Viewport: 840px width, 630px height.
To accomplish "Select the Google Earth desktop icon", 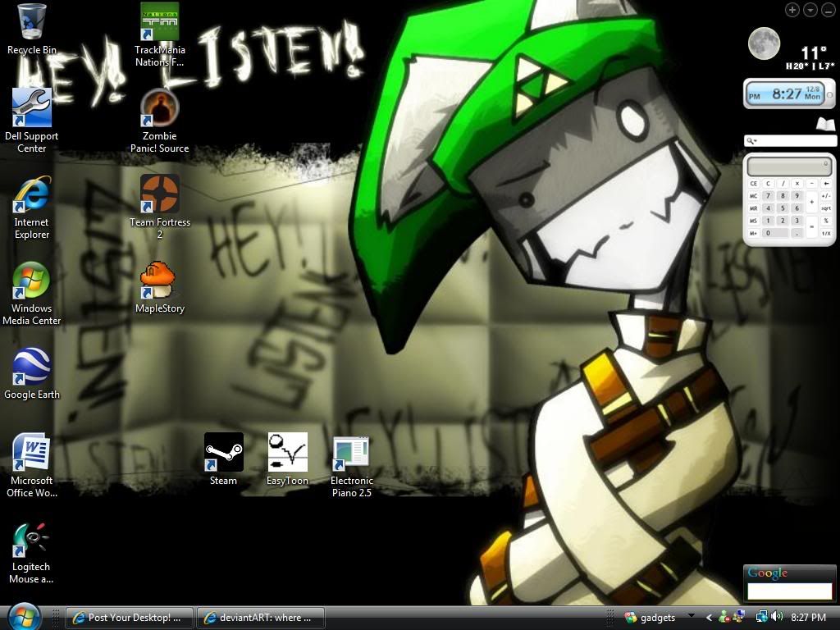I will (32, 367).
